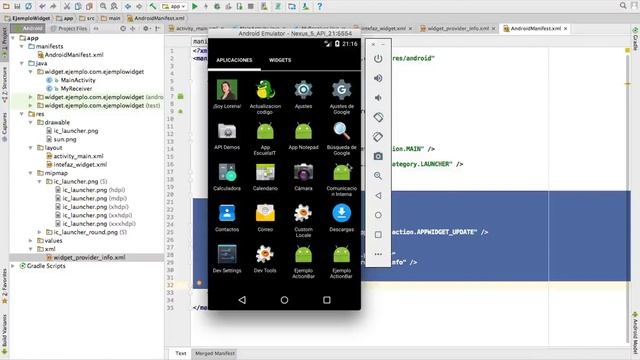
Task: Open the Search Everywhere magnifier at top right
Action: pyautogui.click(x=623, y=6)
